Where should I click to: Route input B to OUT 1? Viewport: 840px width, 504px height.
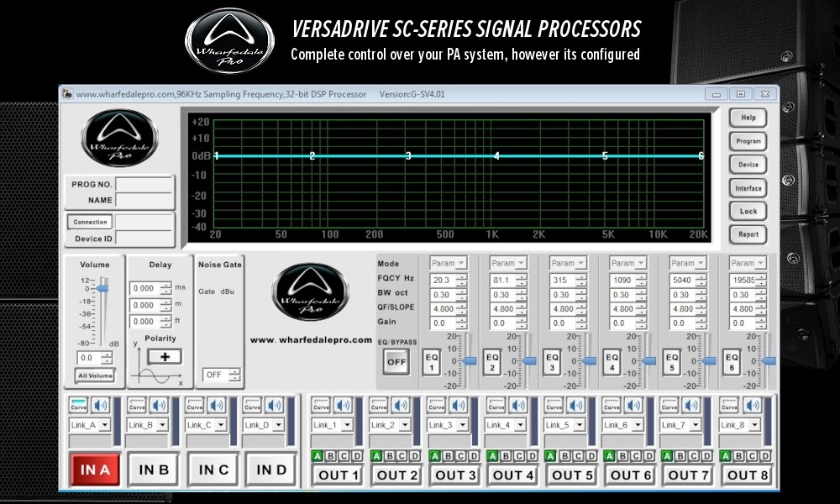[331, 456]
